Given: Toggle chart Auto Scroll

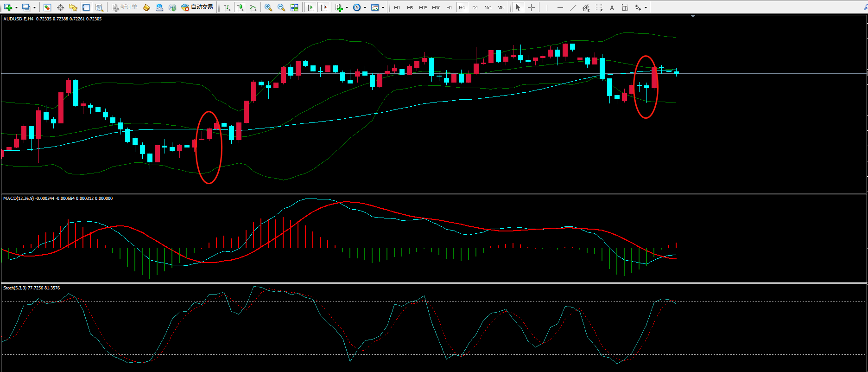Looking at the screenshot, I should [x=310, y=7].
